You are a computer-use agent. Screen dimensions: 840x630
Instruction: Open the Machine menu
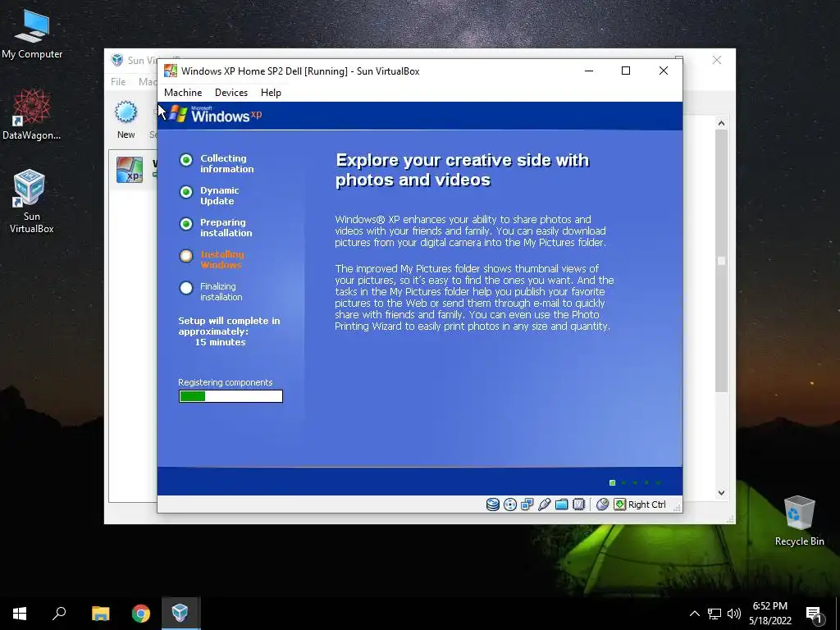click(183, 93)
